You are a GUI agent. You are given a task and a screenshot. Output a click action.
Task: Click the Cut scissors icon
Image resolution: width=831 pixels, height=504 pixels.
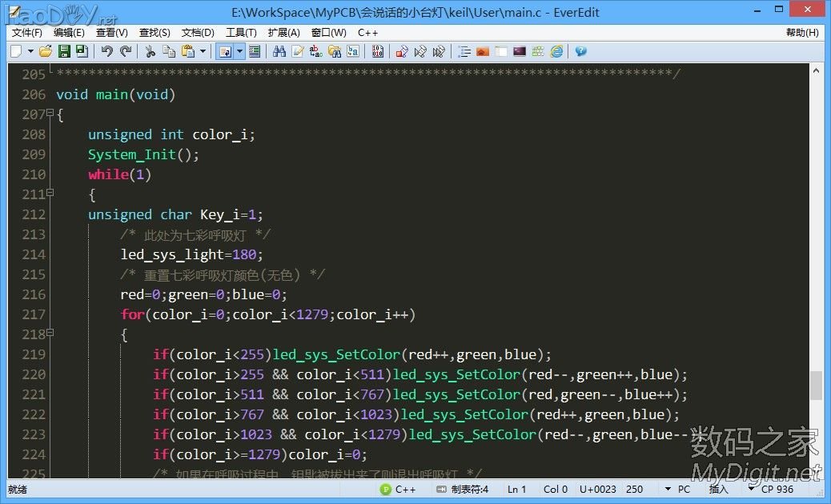(150, 51)
